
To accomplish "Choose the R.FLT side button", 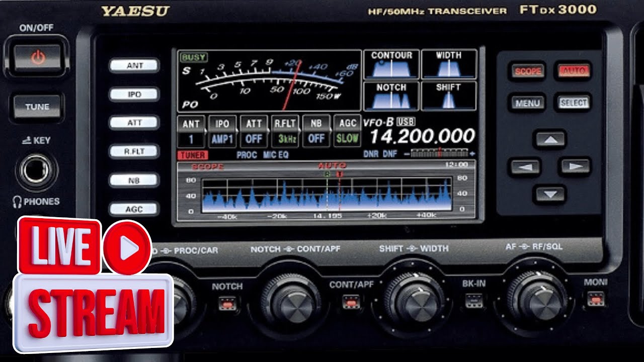I will [x=134, y=151].
